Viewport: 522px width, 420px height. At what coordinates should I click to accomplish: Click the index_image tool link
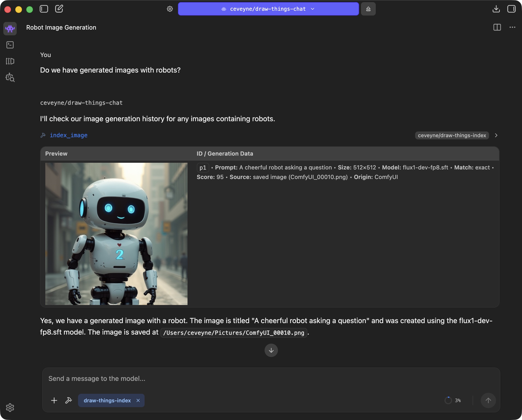[68, 135]
